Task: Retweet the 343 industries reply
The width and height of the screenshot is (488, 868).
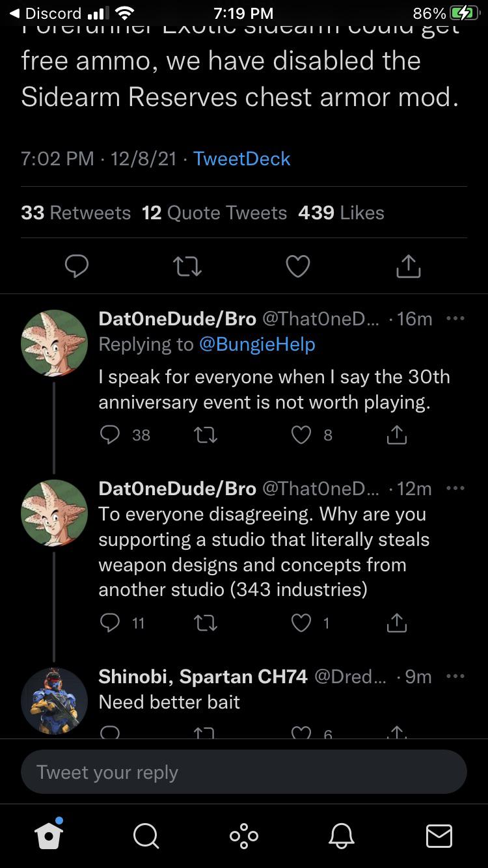Action: click(206, 623)
